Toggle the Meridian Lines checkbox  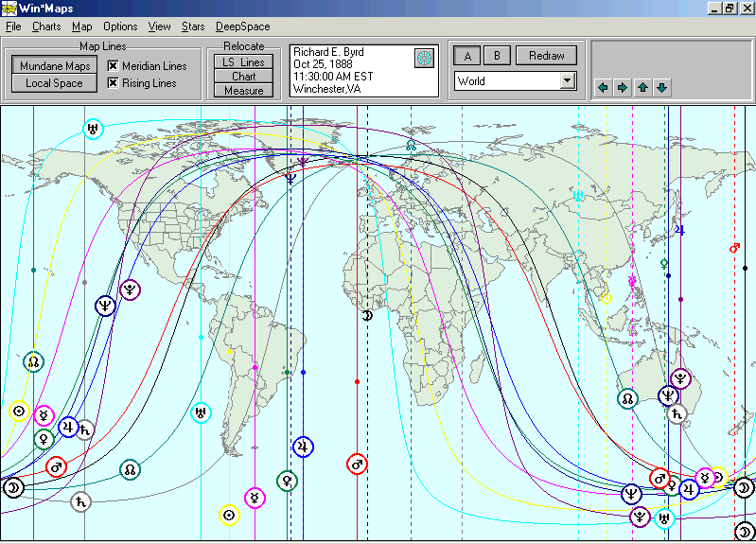click(113, 66)
